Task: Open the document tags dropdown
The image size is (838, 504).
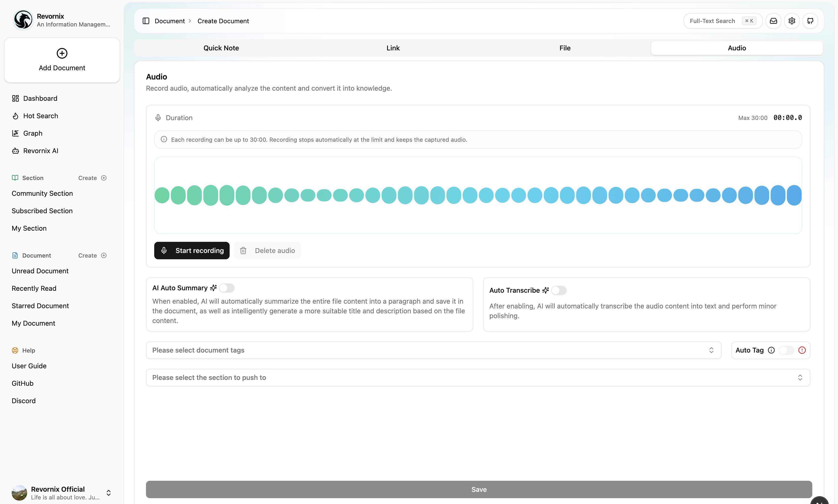Action: coord(433,350)
